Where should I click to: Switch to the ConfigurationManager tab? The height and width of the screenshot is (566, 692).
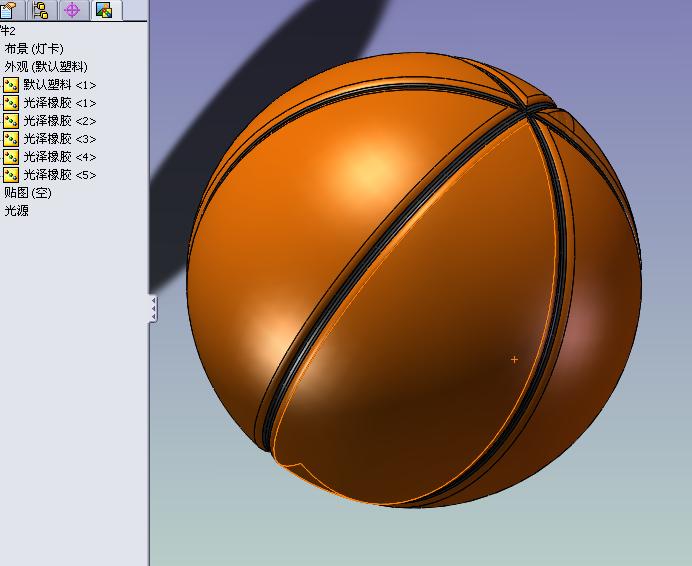tap(41, 10)
